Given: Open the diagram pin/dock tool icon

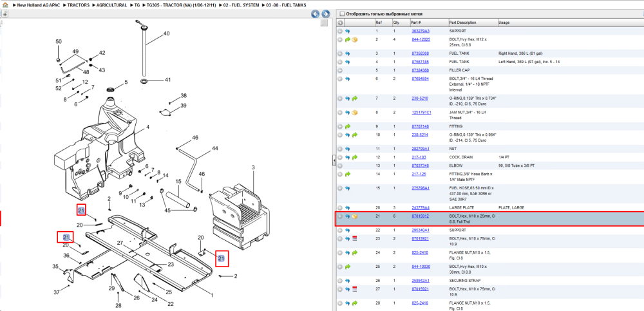Looking at the screenshot, I should 5,14.
